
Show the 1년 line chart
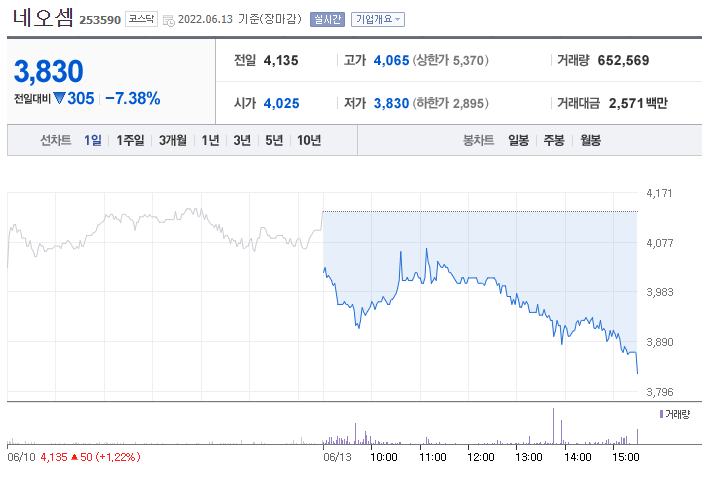(x=210, y=140)
